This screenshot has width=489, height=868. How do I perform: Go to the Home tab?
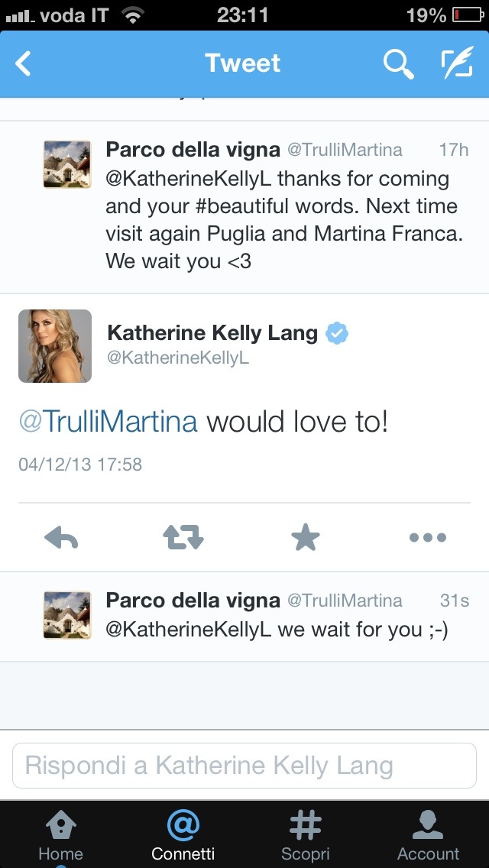pos(60,836)
